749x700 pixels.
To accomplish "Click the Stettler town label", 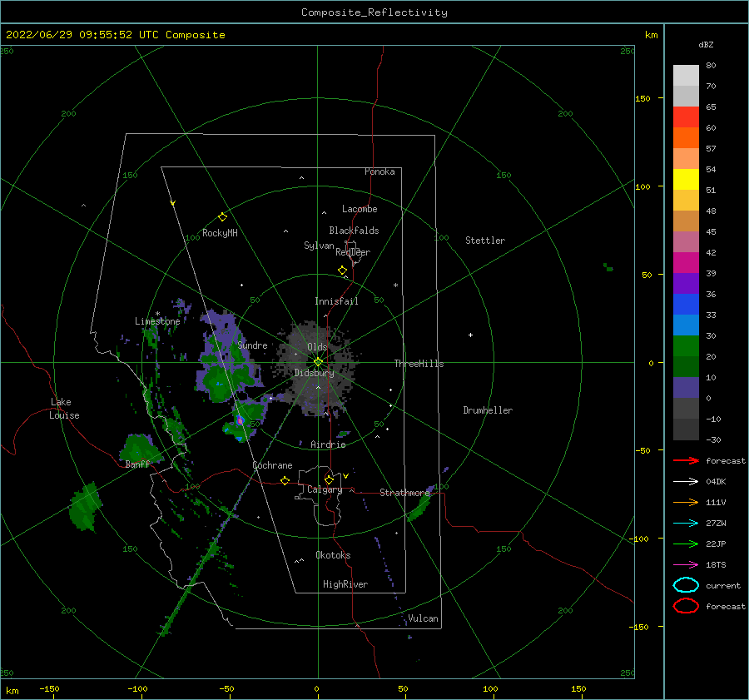I will [485, 241].
